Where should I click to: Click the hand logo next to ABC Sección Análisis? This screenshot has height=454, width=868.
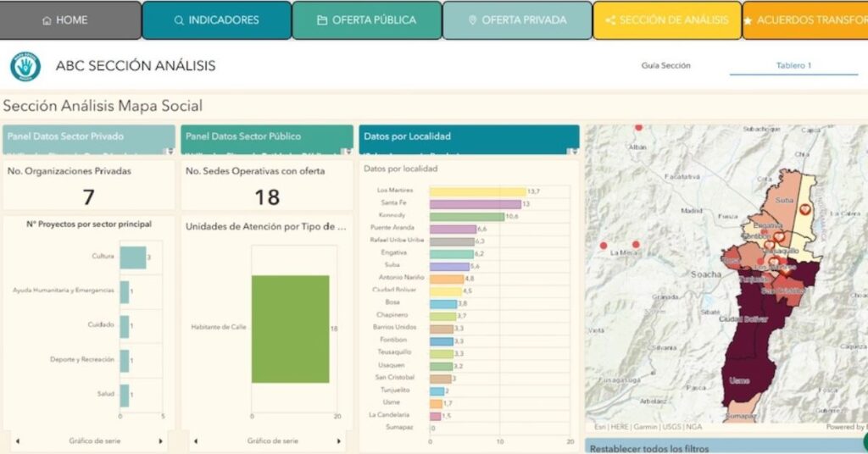click(25, 66)
